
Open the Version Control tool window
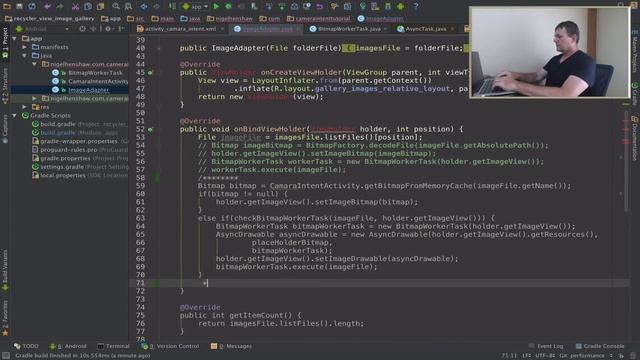click(170, 346)
